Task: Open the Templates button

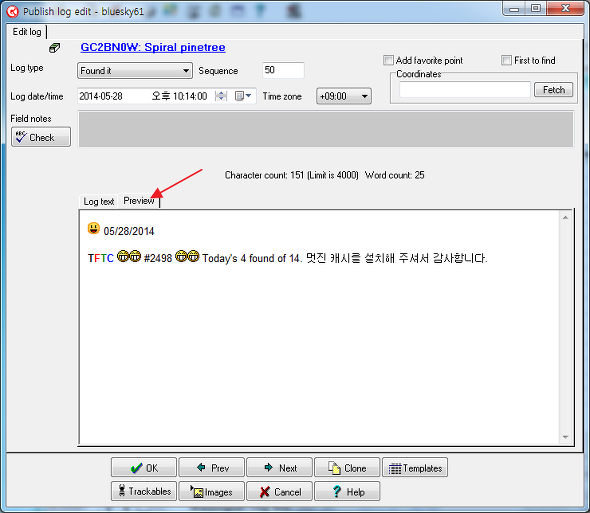Action: click(x=415, y=467)
